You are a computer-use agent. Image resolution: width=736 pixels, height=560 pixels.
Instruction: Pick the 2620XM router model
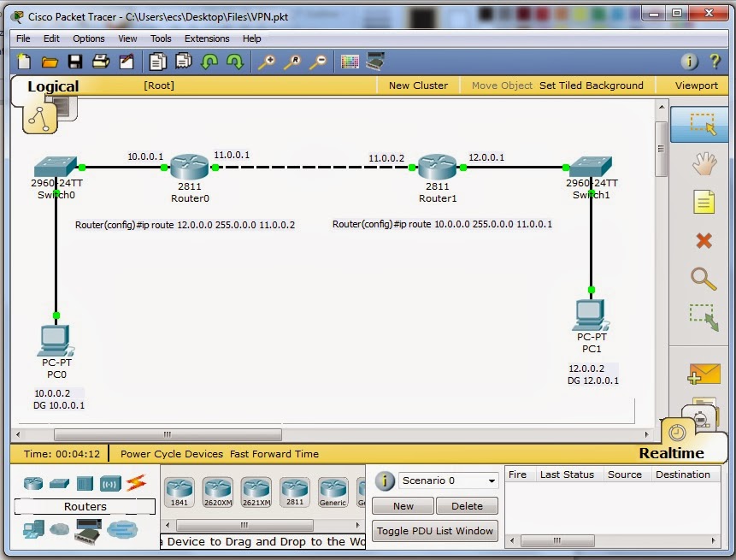218,492
